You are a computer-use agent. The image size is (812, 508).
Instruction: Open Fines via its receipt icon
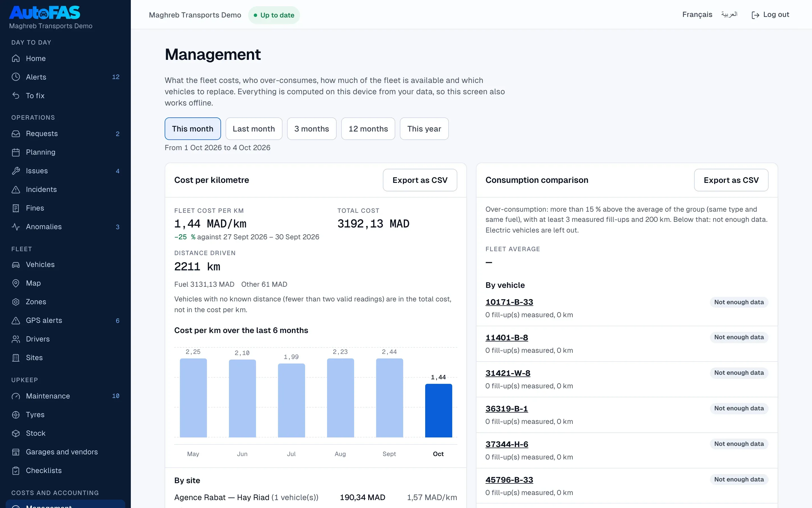click(16, 208)
